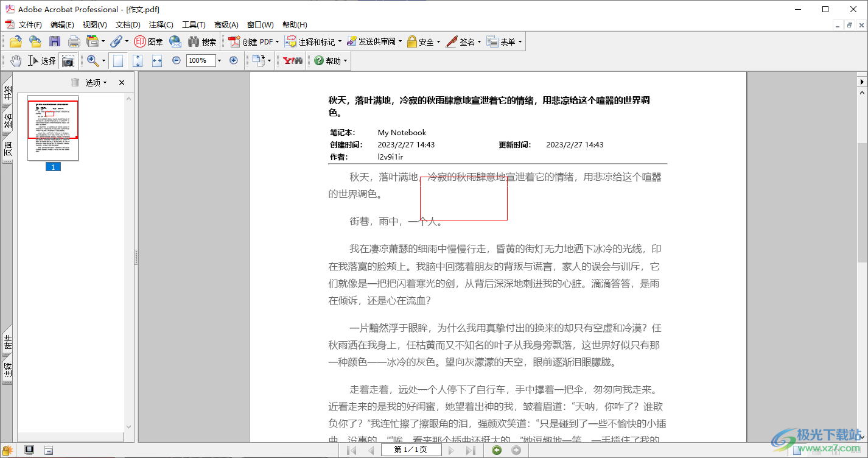
Task: Expand the zoom percentage dropdown
Action: point(219,60)
